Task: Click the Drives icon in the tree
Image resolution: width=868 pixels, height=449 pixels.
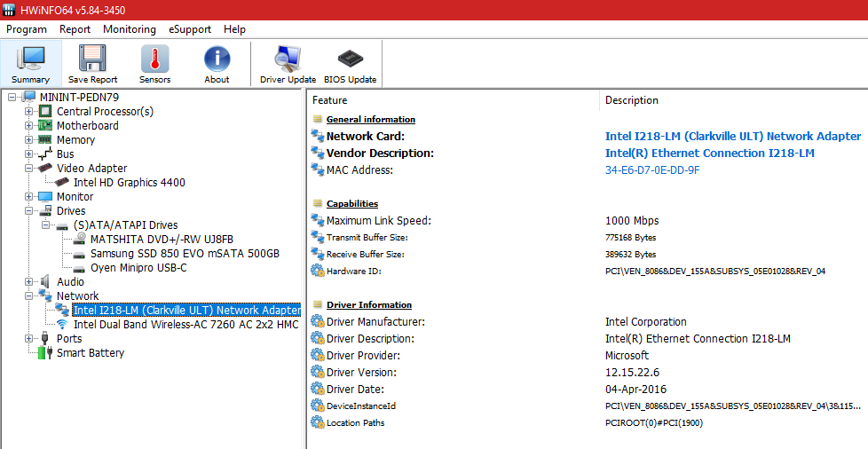Action: pos(45,211)
